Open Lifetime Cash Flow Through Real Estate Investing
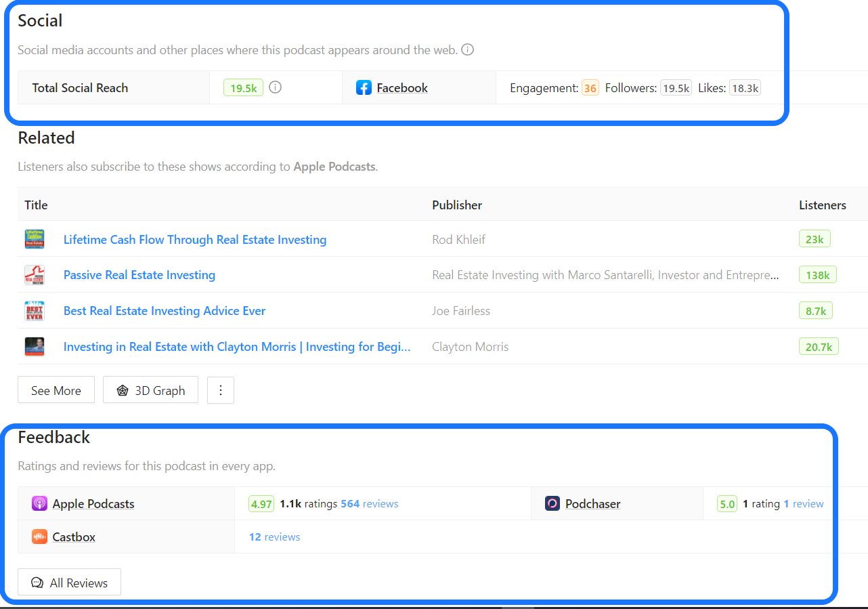 195,240
